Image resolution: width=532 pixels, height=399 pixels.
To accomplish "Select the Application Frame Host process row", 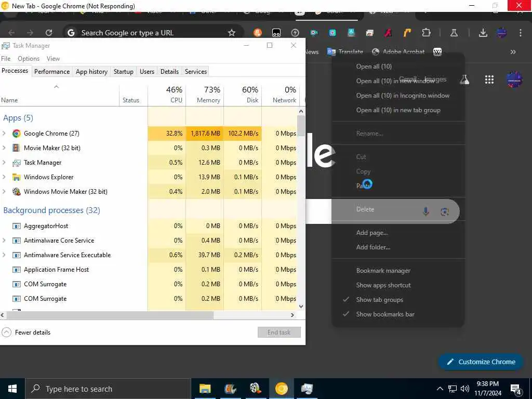I will 149,270.
